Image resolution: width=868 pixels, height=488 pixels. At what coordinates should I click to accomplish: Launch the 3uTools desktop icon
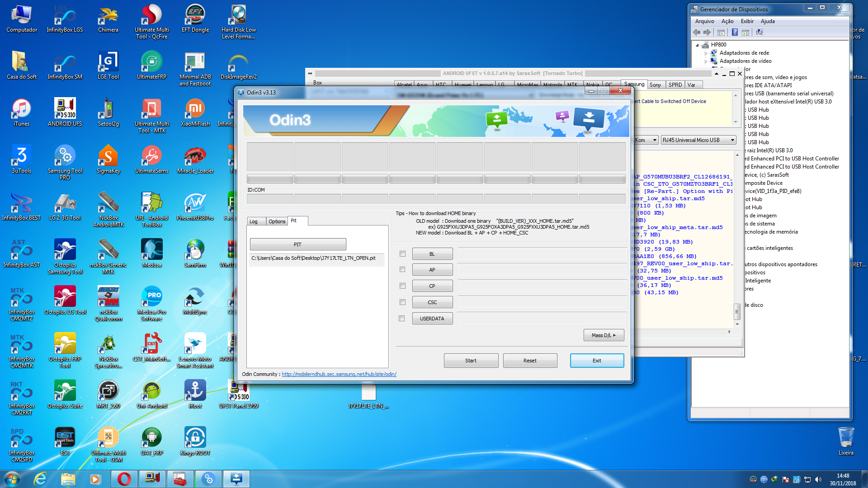22,160
